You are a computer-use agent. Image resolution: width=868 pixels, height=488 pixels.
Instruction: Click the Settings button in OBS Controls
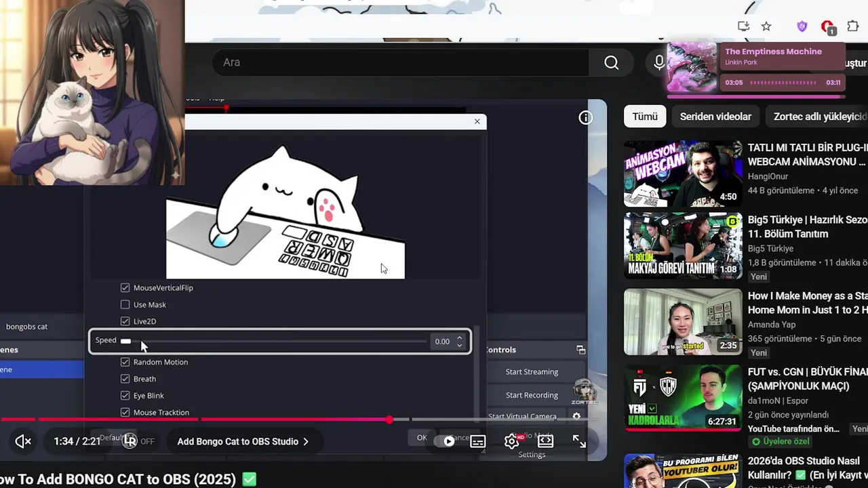532,454
